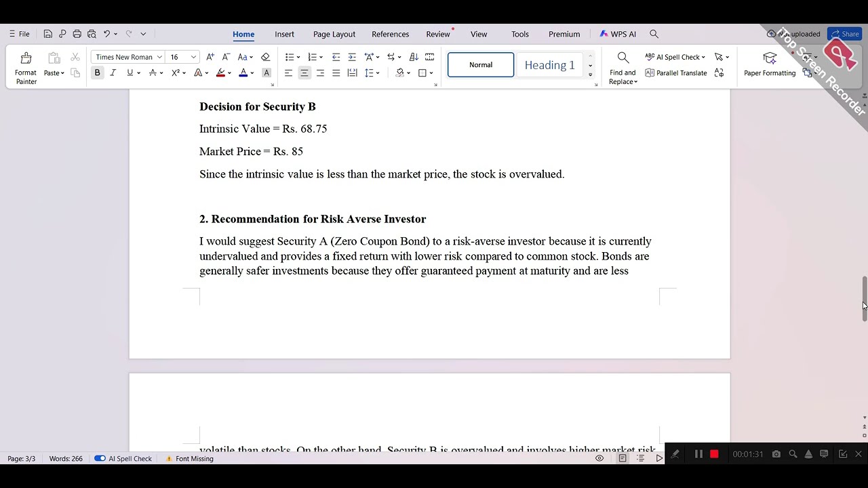Open the Times New Roman font dropdown
The height and width of the screenshot is (488, 868).
(x=159, y=57)
